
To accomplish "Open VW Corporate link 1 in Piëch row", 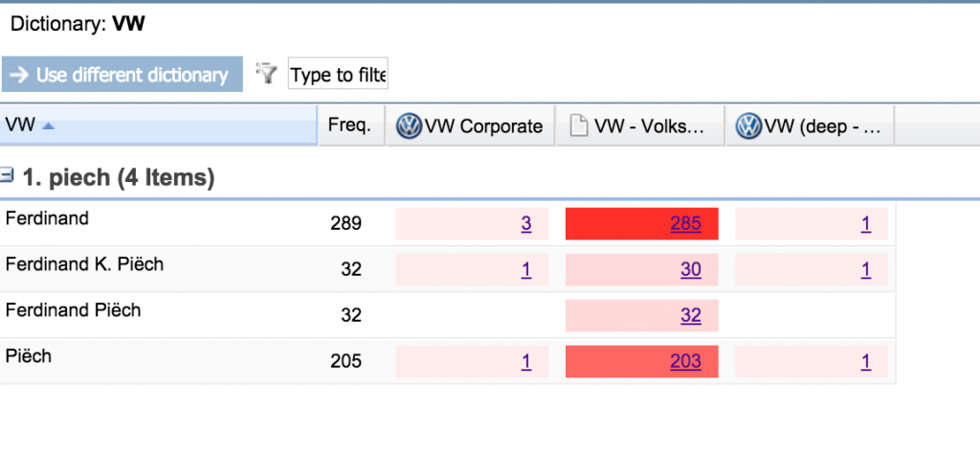I will coord(526,361).
